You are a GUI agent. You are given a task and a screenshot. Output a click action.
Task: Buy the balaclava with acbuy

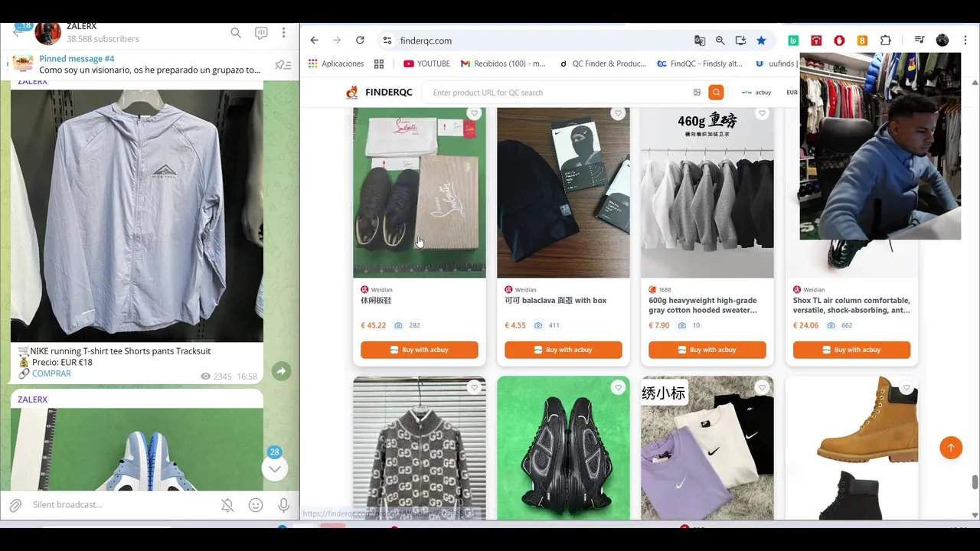coord(563,350)
